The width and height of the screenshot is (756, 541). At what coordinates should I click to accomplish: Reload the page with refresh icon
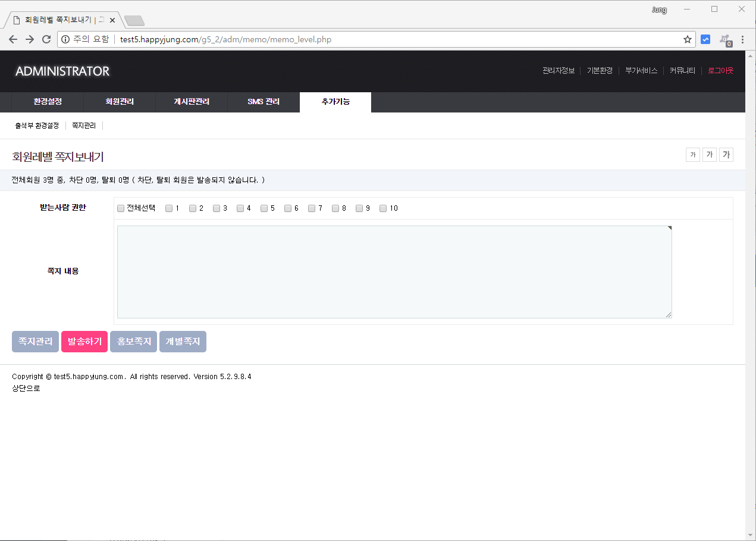tap(46, 40)
